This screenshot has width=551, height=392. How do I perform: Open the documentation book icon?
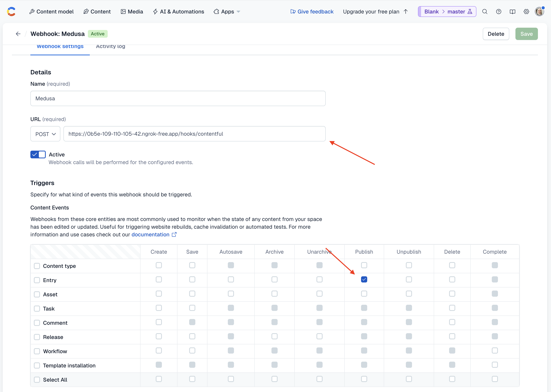[x=512, y=11]
